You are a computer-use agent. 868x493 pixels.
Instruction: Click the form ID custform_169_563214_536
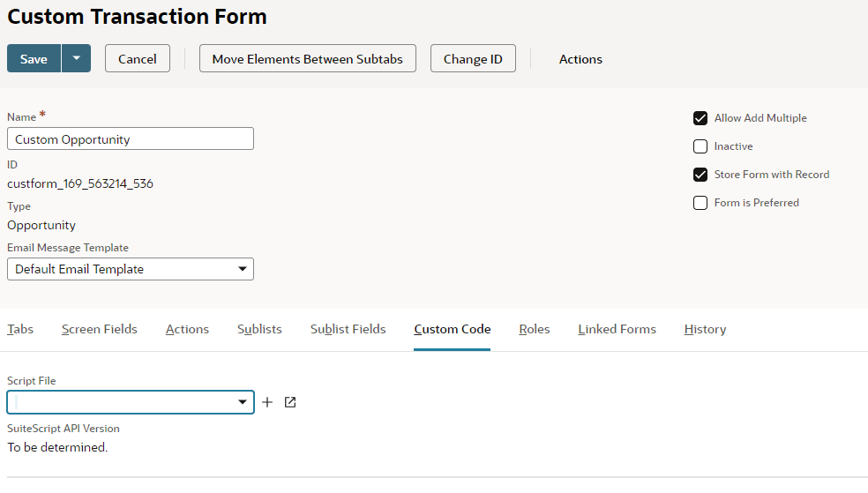click(80, 183)
